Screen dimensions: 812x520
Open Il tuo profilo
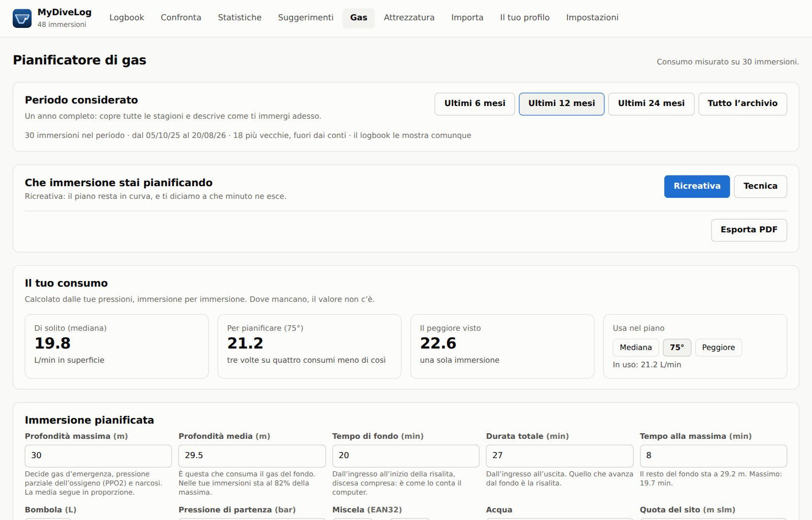coord(524,18)
